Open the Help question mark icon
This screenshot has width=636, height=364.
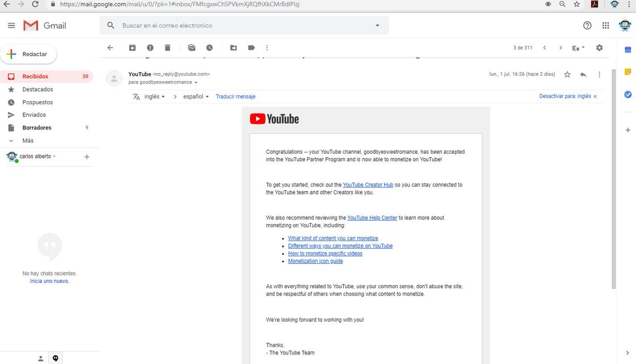pos(587,25)
